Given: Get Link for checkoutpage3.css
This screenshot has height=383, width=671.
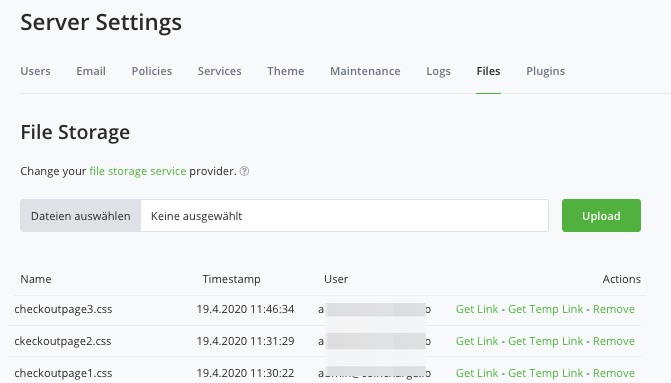Looking at the screenshot, I should tap(477, 309).
